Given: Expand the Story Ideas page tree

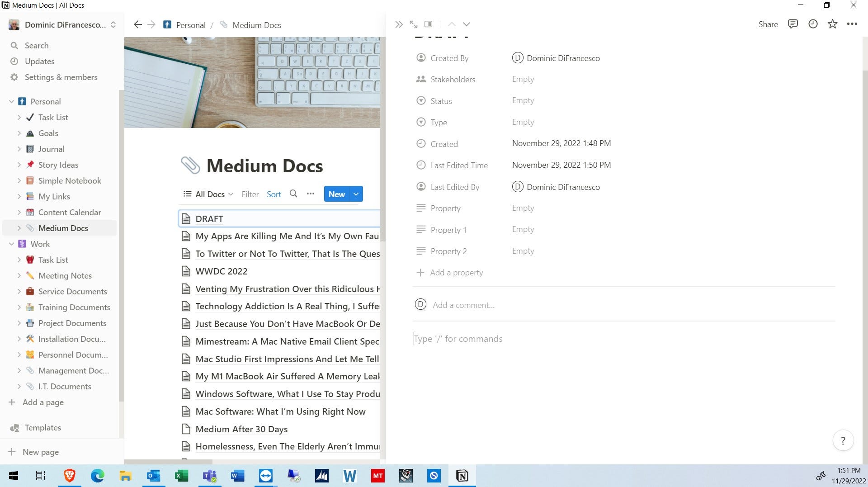Looking at the screenshot, I should [19, 165].
